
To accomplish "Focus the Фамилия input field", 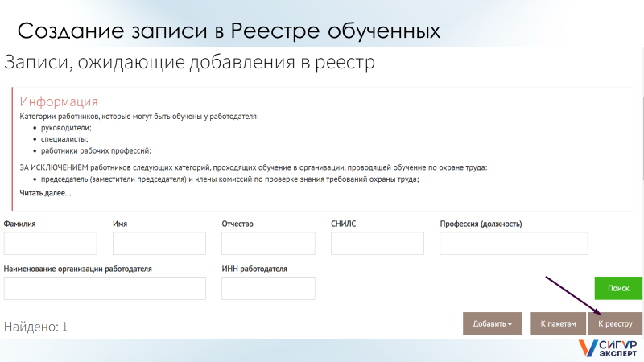I will [51, 244].
